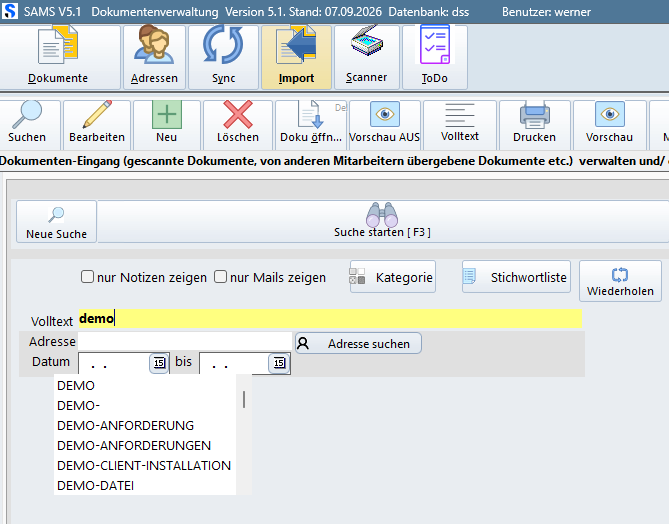
Task: Select suggestion DEMO-ANFORDERUNG
Action: click(x=145, y=425)
